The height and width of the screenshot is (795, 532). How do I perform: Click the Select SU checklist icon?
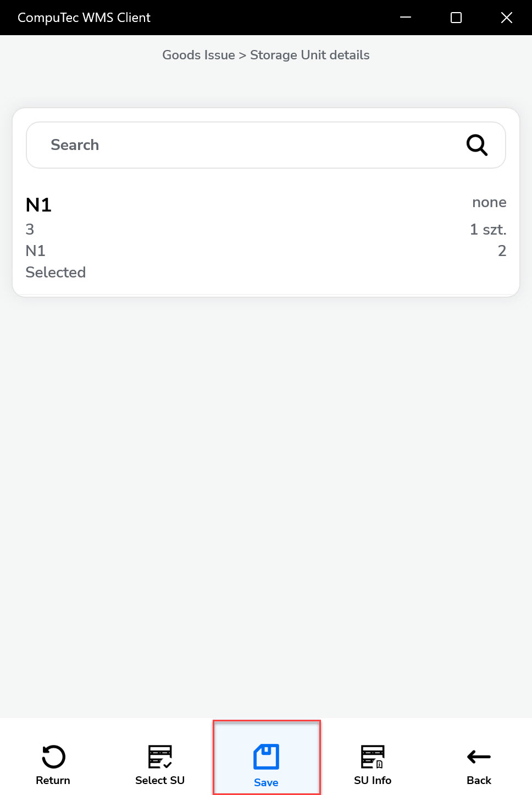(160, 756)
